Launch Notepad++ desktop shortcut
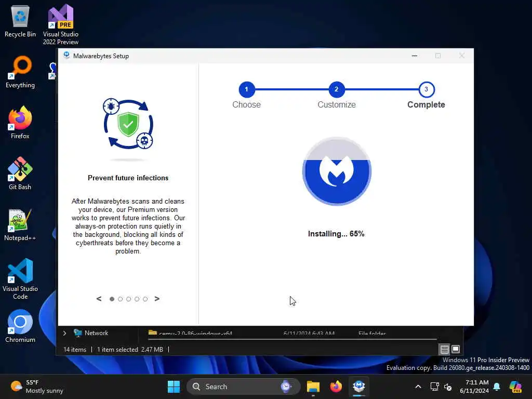532x399 pixels. pyautogui.click(x=20, y=224)
